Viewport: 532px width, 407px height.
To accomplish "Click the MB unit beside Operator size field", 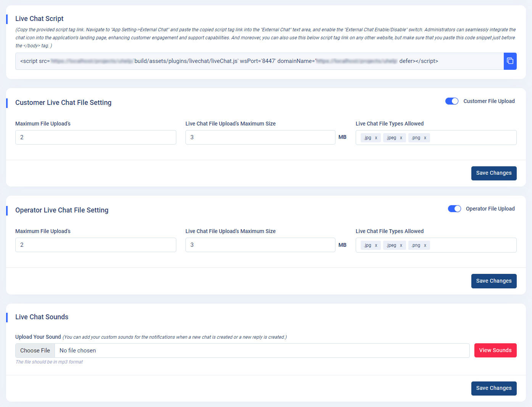I will 342,245.
